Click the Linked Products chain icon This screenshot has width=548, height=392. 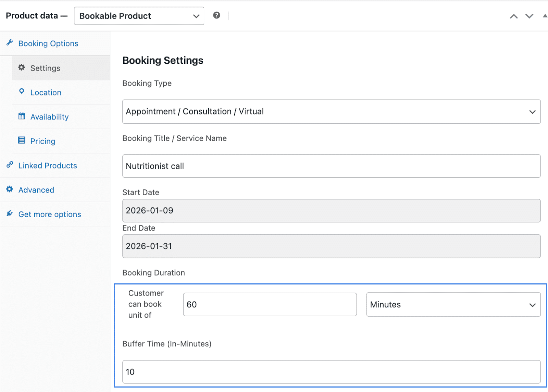point(10,165)
